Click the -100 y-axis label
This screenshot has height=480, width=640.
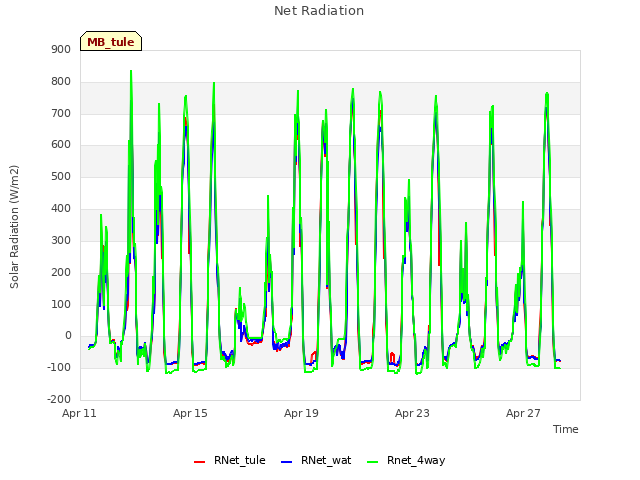point(59,367)
